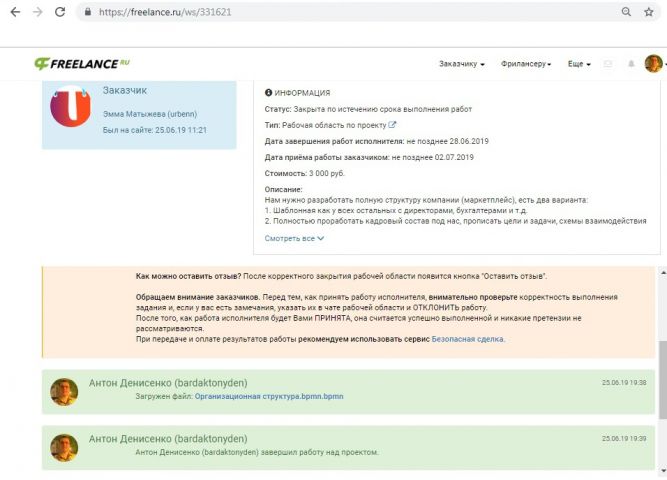Image resolution: width=667 pixels, height=480 pixels.
Task: Click the chat area vertical scrollbar thumb
Action: tap(662, 380)
